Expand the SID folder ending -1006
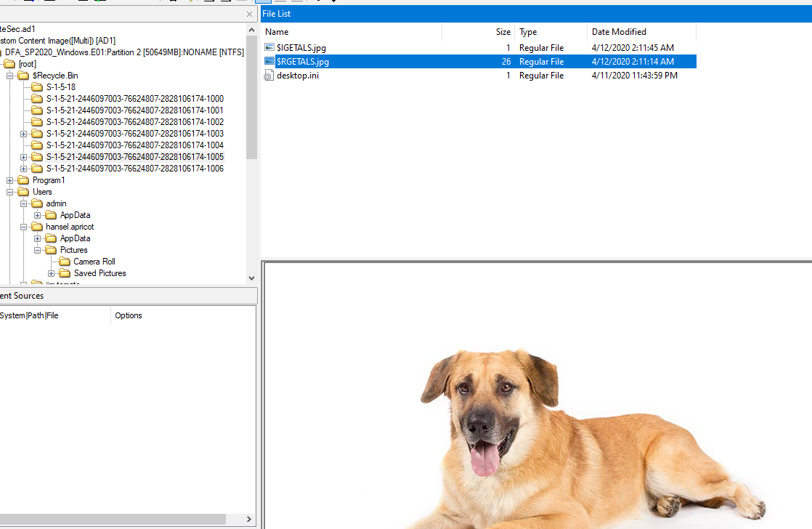The image size is (812, 529). [23, 169]
